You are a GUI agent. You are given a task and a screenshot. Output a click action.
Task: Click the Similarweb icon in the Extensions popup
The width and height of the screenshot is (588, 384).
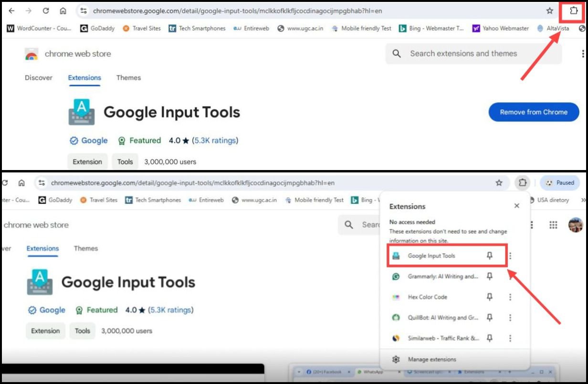click(x=396, y=338)
